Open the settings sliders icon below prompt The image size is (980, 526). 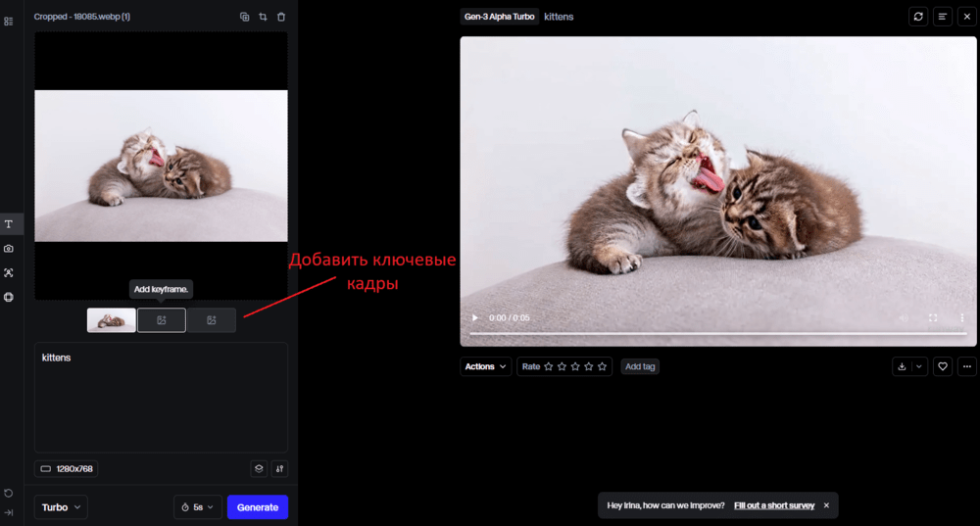tap(279, 468)
